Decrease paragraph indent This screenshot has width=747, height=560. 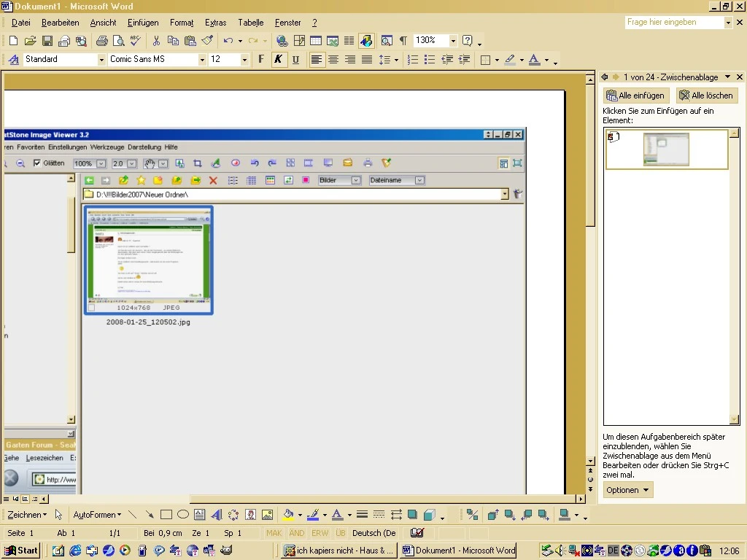click(x=447, y=60)
